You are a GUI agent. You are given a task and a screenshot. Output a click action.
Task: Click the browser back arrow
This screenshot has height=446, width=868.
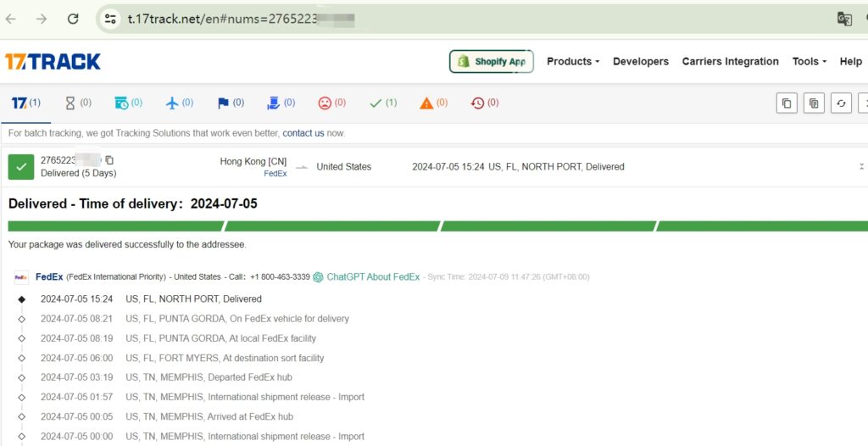(x=10, y=19)
